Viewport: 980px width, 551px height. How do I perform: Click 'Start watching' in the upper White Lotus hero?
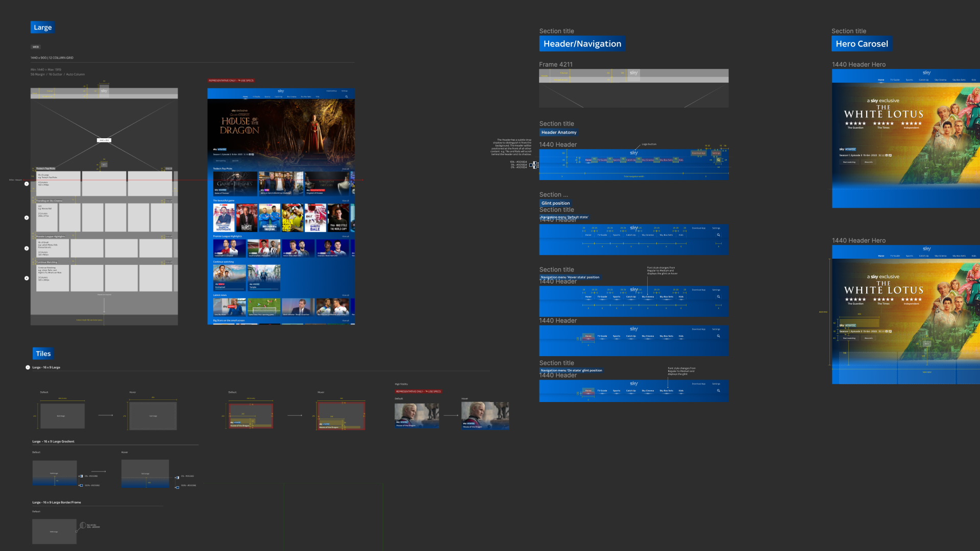849,162
